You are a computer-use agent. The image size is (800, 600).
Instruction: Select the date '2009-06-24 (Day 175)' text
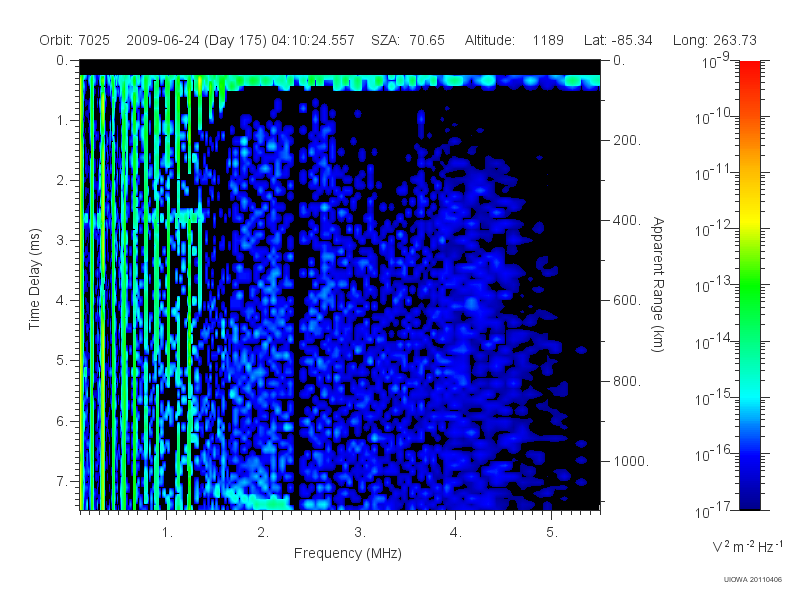(196, 40)
